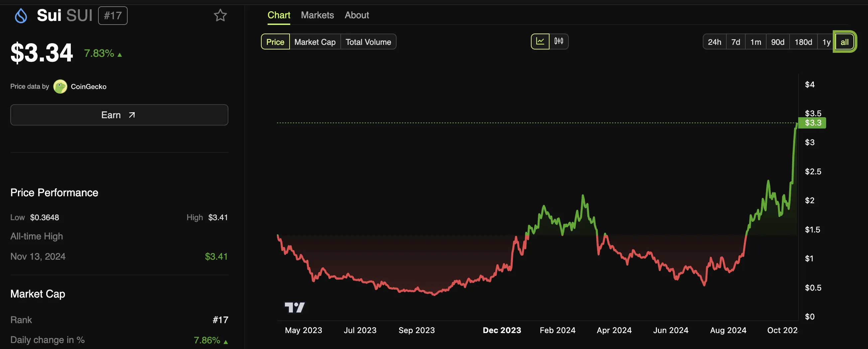Select the all time range

coord(844,42)
